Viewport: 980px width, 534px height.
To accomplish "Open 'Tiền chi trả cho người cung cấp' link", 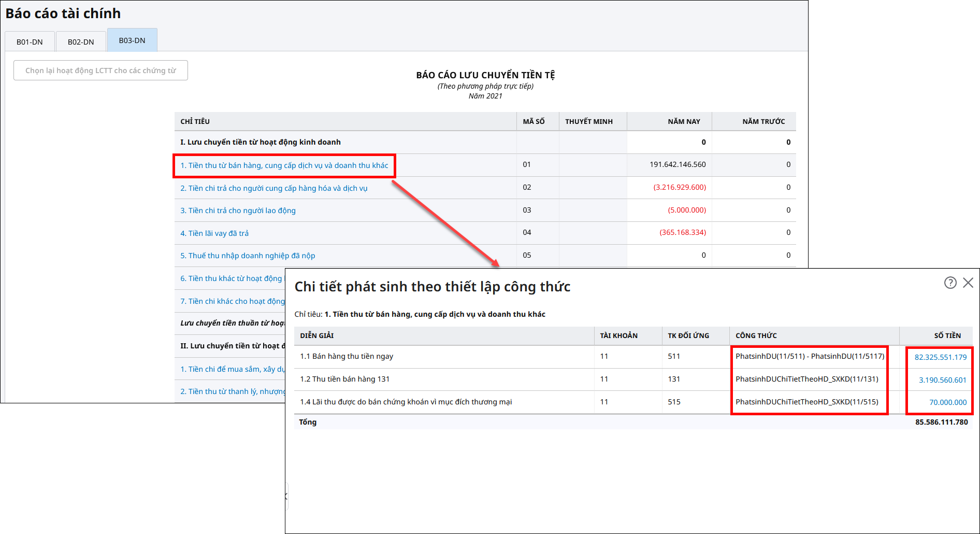I will tap(273, 188).
